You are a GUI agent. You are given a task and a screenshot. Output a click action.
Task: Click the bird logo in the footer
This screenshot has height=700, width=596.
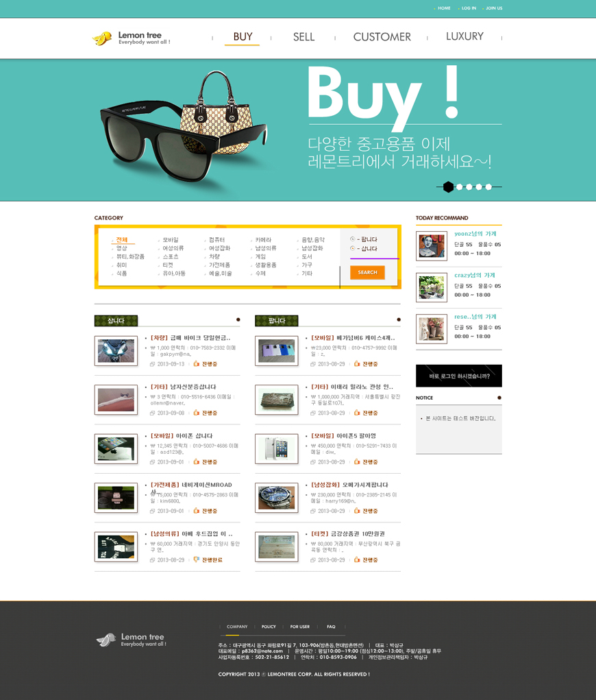click(106, 640)
